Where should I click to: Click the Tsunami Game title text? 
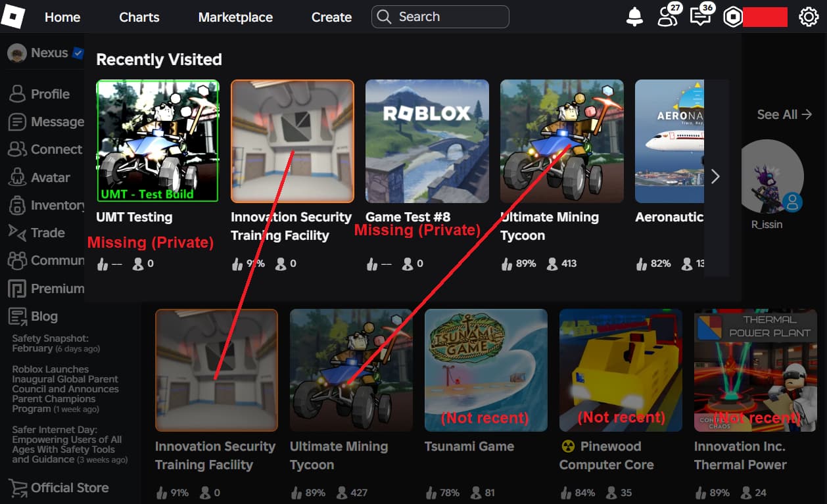[469, 446]
